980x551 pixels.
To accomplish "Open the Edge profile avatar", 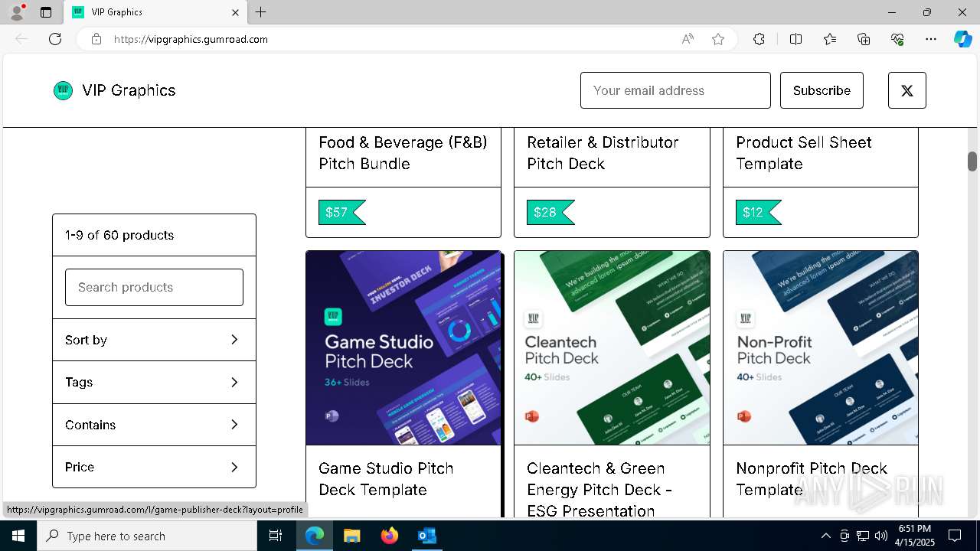I will 17,12.
